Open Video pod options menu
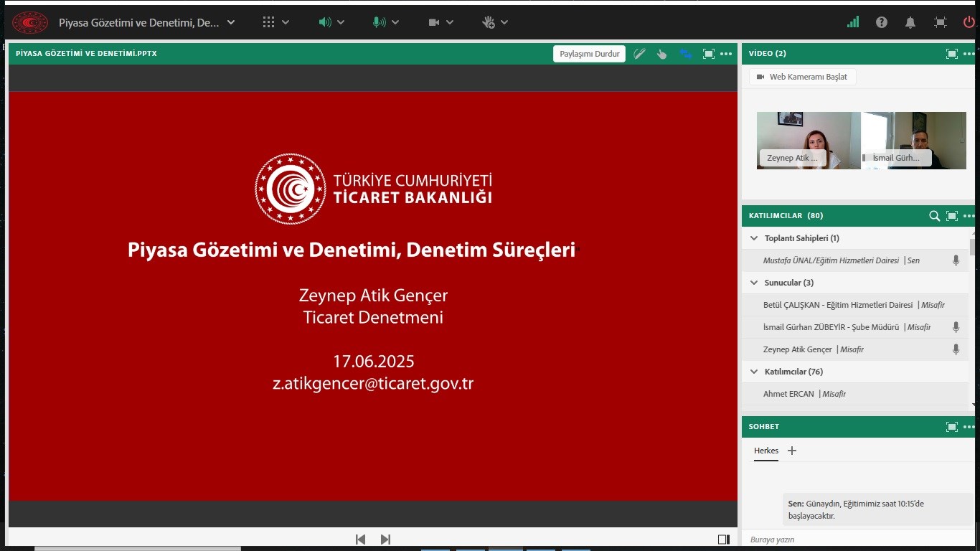The width and height of the screenshot is (980, 551). tap(969, 54)
